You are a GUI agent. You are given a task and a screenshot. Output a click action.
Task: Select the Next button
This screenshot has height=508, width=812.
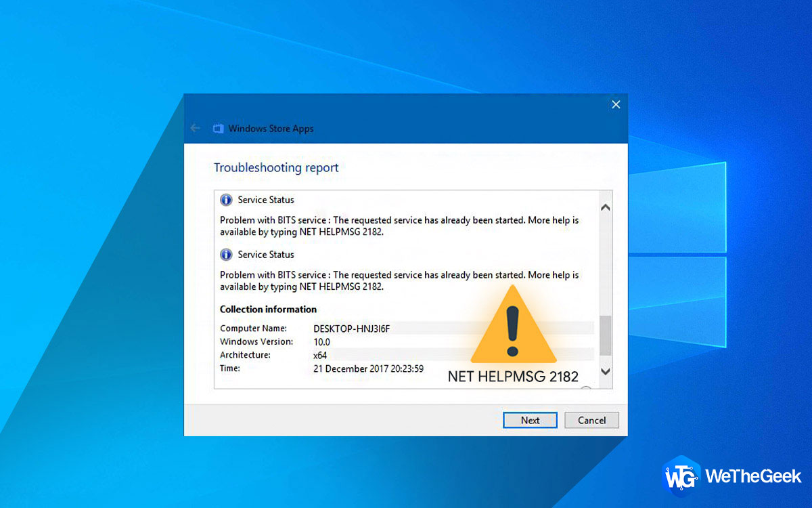tap(530, 420)
